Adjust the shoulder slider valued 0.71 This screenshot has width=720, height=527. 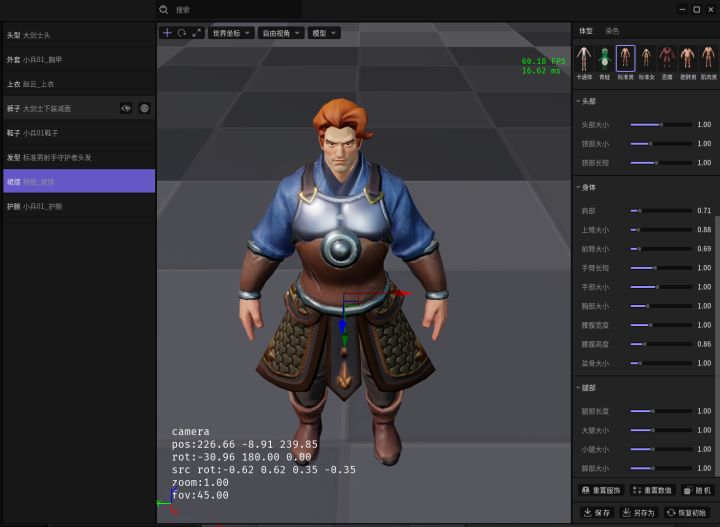(661, 211)
